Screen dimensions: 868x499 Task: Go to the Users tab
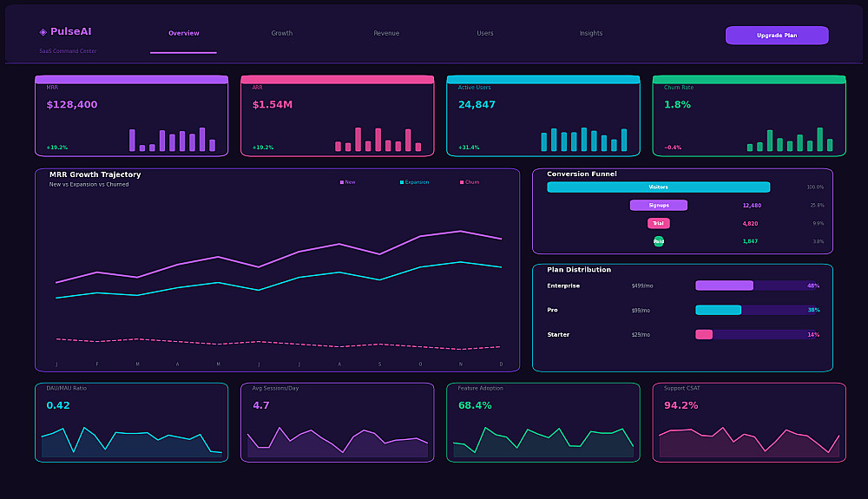(x=485, y=33)
